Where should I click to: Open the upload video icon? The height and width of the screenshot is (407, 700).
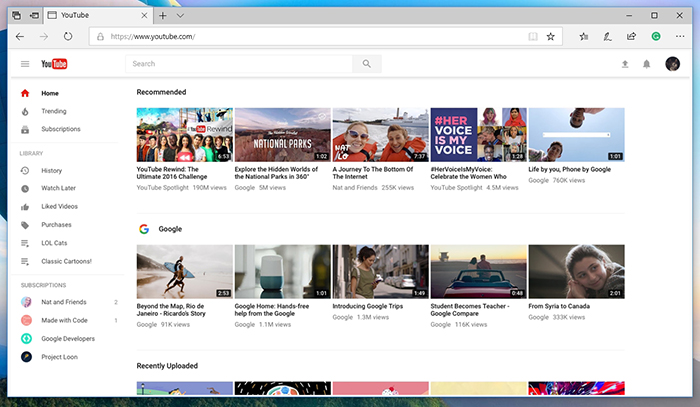coord(625,64)
